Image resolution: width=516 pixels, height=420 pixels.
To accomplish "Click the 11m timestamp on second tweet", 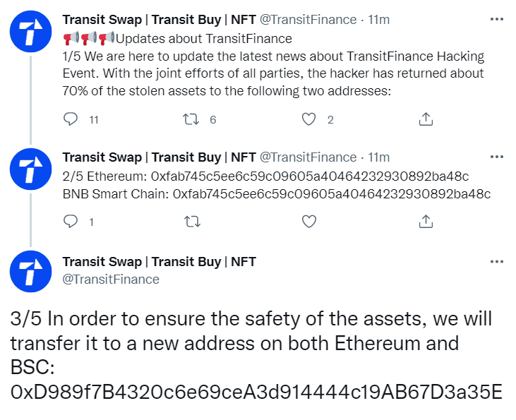I will pyautogui.click(x=378, y=157).
